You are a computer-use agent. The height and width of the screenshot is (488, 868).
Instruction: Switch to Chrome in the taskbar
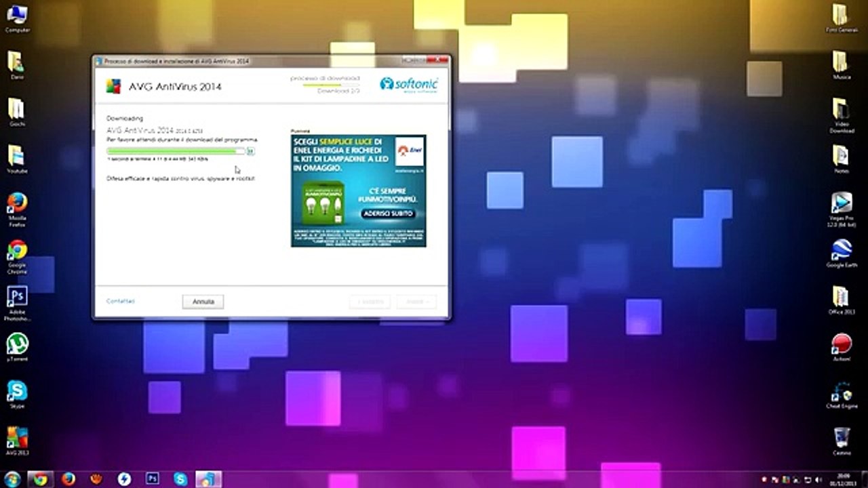coord(40,479)
